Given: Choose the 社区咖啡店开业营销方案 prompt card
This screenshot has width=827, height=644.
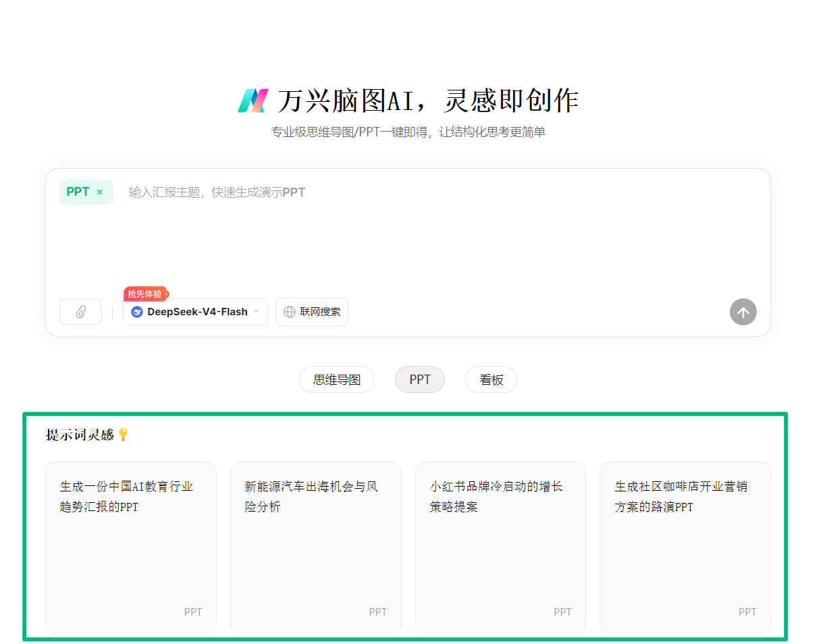Looking at the screenshot, I should click(x=685, y=547).
